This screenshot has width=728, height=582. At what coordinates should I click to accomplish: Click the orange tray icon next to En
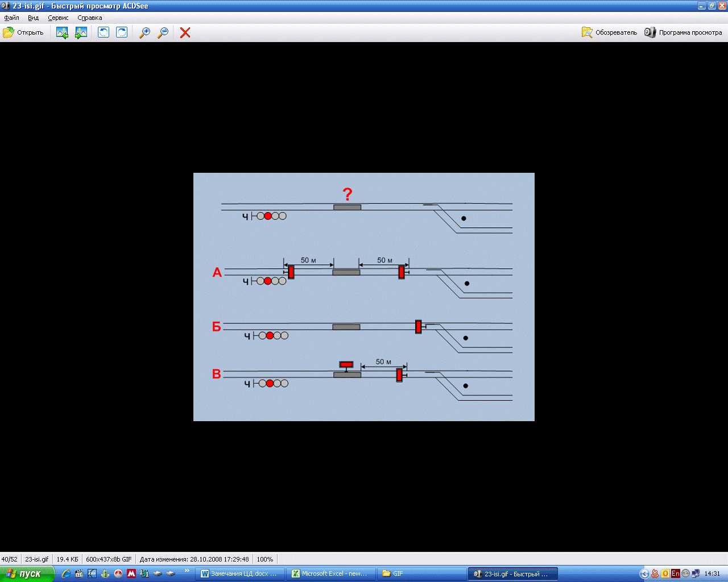tap(665, 573)
